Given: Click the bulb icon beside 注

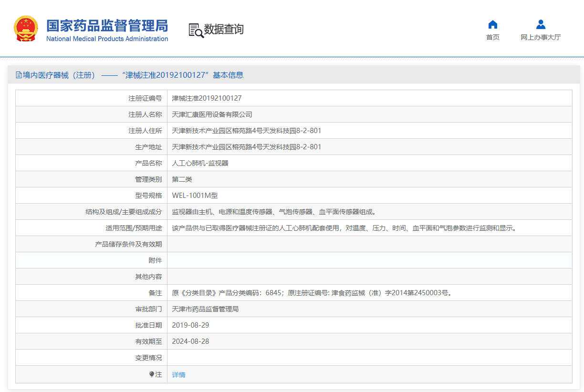Looking at the screenshot, I should pos(152,375).
